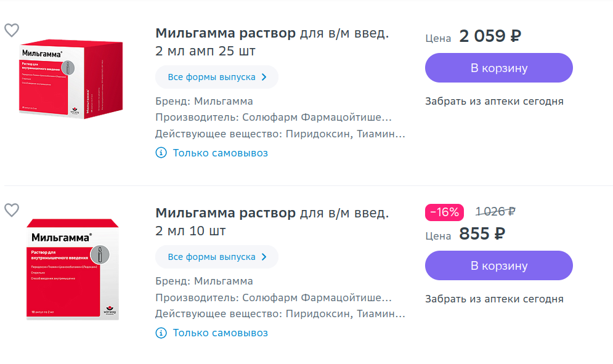Click info icon beside first 'Только самовывоз'
Screen dimensions: 613x364
click(x=161, y=153)
